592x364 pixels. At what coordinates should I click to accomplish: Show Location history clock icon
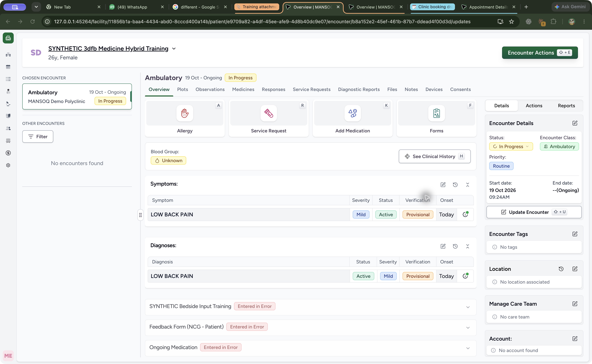point(561,269)
